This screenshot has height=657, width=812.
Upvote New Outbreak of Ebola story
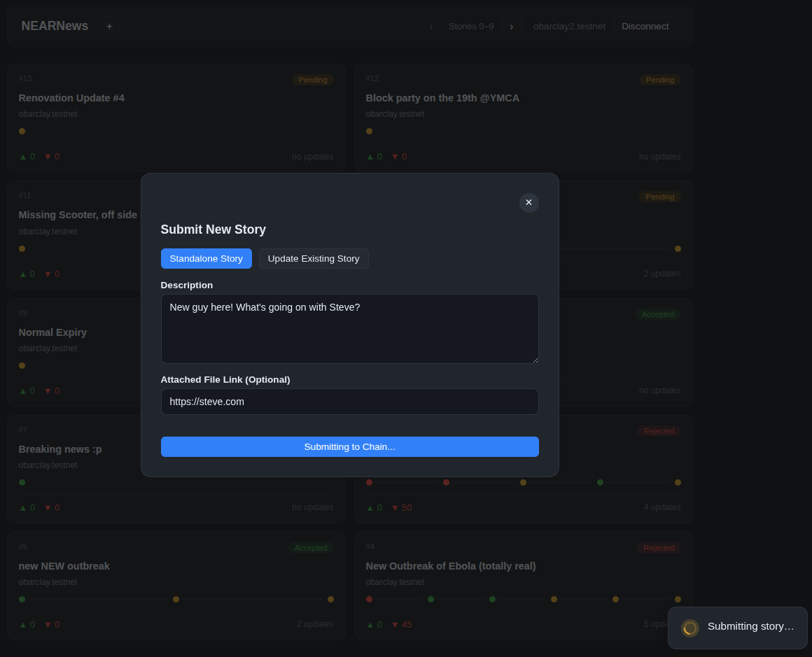[x=374, y=625]
